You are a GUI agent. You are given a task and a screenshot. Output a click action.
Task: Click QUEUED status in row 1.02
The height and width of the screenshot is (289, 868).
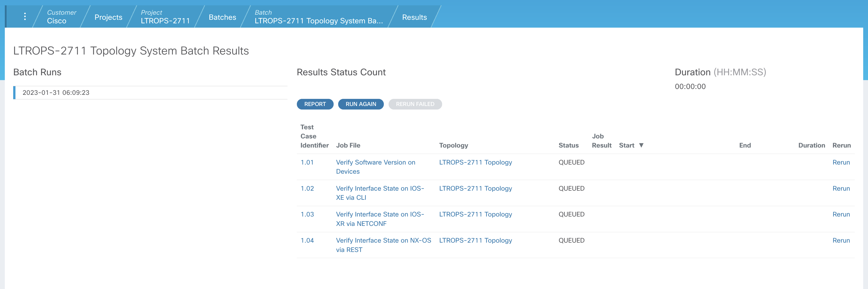[571, 188]
